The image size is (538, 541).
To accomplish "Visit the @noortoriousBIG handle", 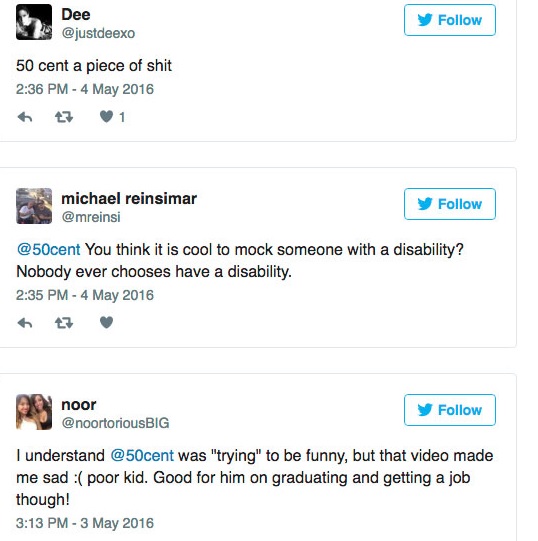I will coord(115,423).
